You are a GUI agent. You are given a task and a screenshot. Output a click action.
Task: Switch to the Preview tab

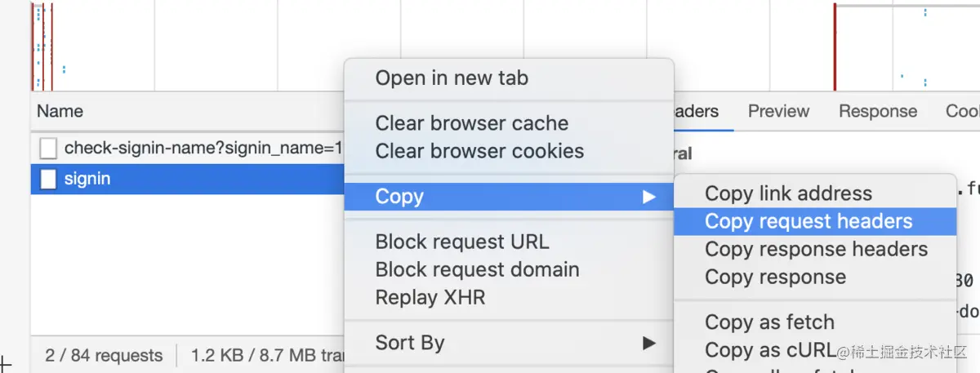[778, 111]
